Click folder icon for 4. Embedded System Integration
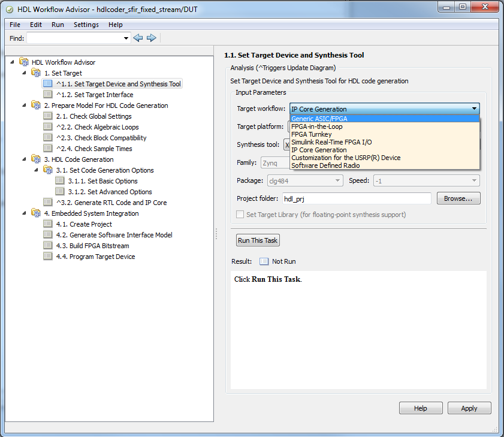 tap(36, 213)
